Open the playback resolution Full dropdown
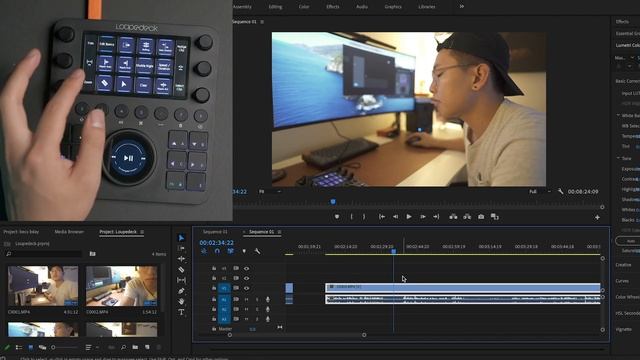Image resolution: width=640 pixels, height=360 pixels. (x=540, y=191)
